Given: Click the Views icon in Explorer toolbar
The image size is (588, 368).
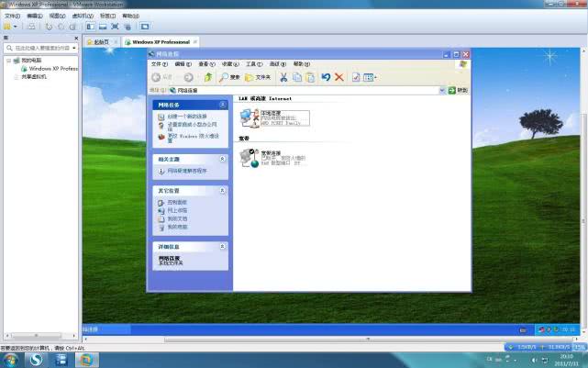Looking at the screenshot, I should 367,78.
